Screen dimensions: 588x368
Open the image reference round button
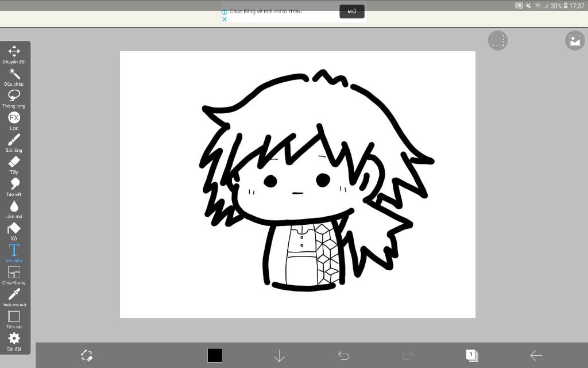574,41
